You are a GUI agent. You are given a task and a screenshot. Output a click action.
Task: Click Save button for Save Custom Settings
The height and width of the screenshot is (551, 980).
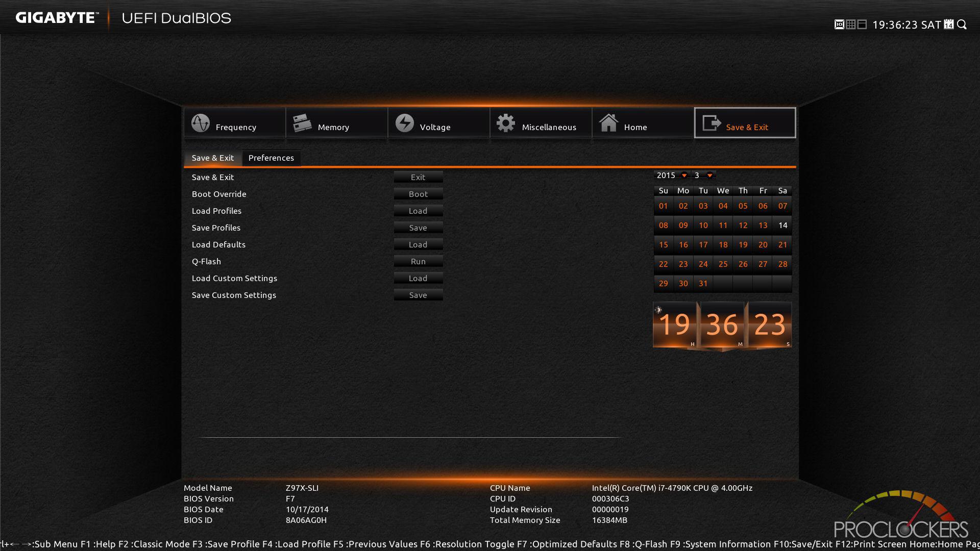coord(418,295)
